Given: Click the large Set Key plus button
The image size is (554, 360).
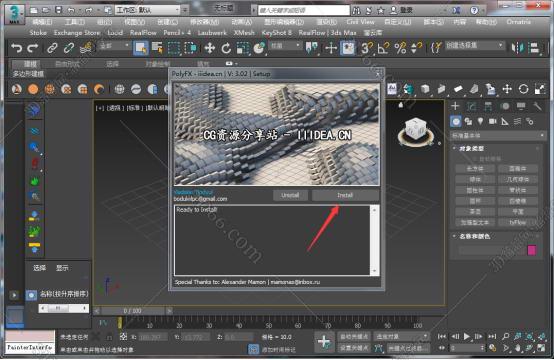Looking at the screenshot, I should point(324,342).
